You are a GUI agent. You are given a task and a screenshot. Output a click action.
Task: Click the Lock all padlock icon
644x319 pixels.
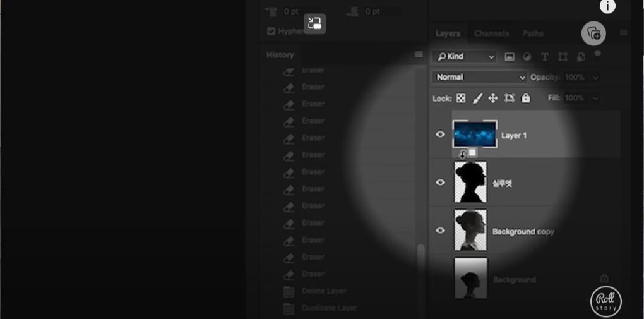(x=526, y=98)
